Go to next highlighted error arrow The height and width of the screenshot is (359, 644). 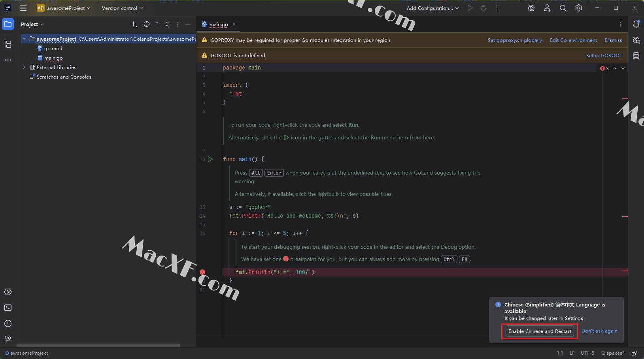[x=623, y=68]
